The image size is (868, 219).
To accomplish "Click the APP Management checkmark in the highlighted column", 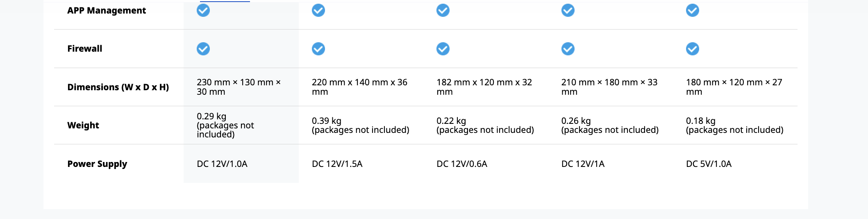I will coord(203,10).
